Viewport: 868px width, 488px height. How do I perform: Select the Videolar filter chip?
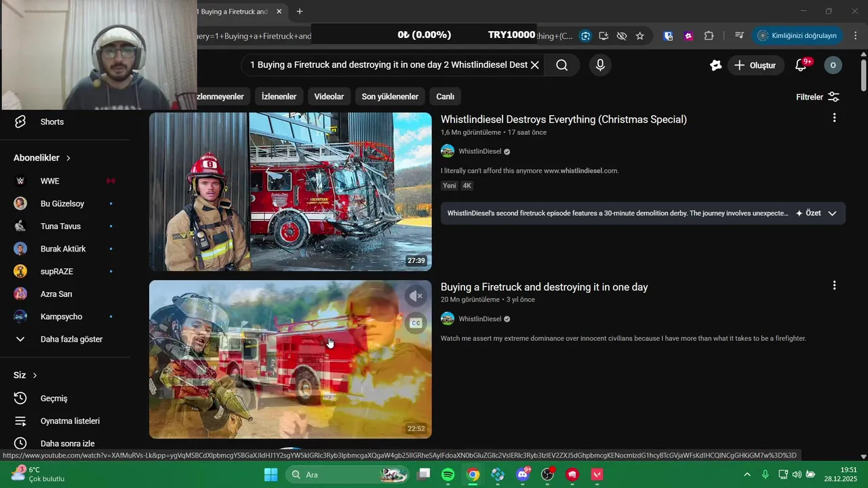329,96
